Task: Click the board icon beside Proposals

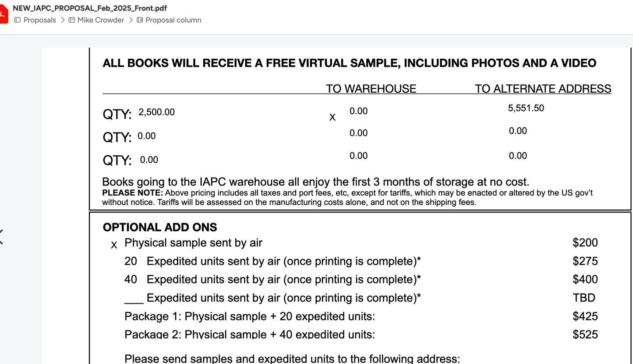Action: [18, 20]
